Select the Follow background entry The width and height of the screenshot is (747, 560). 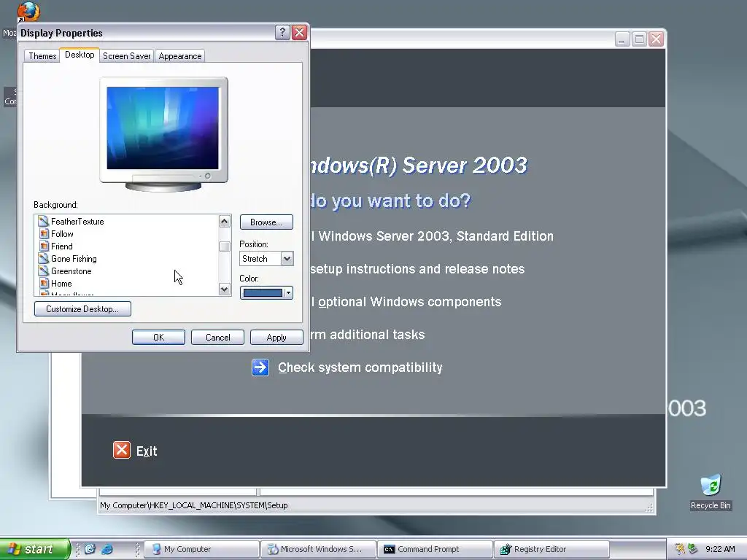coord(62,234)
